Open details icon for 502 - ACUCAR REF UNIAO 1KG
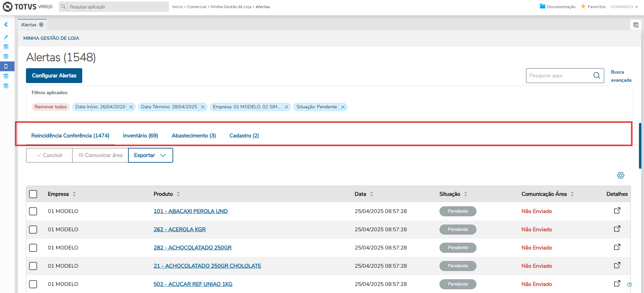The height and width of the screenshot is (293, 644). point(617,284)
